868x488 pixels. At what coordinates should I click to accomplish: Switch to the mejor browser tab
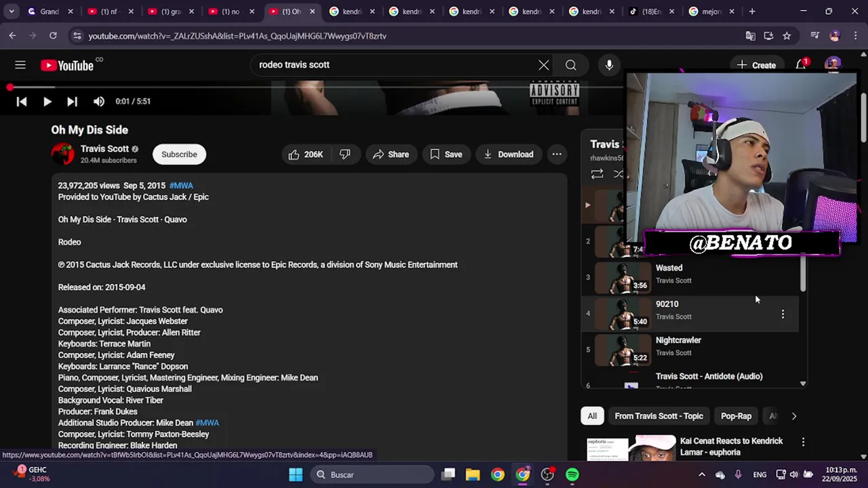pyautogui.click(x=712, y=12)
